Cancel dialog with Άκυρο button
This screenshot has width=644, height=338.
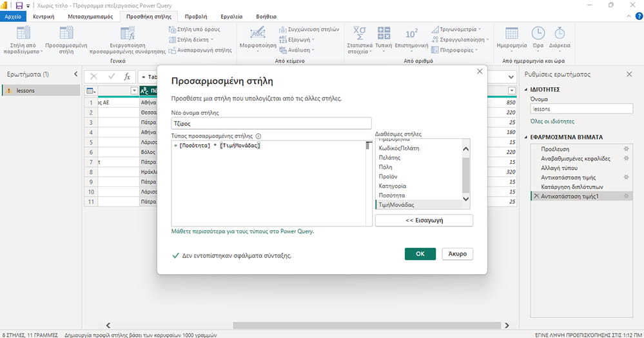458,253
